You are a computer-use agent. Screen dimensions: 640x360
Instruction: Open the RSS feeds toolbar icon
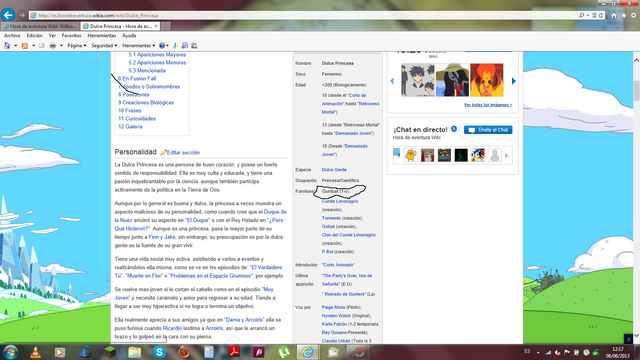coord(24,46)
